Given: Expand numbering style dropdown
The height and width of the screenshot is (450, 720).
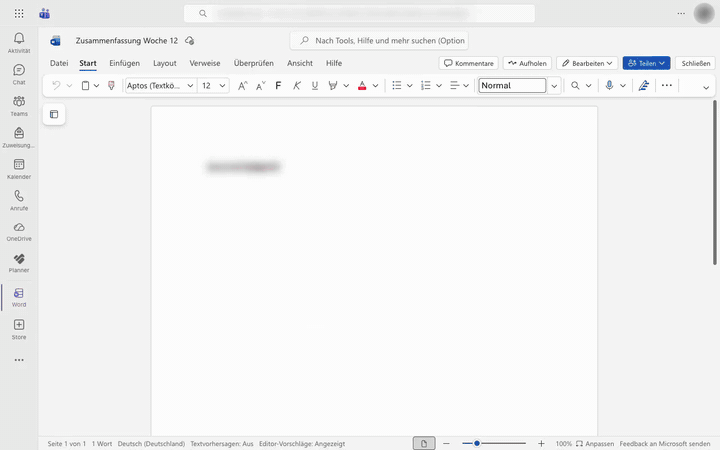Looking at the screenshot, I should click(x=439, y=85).
